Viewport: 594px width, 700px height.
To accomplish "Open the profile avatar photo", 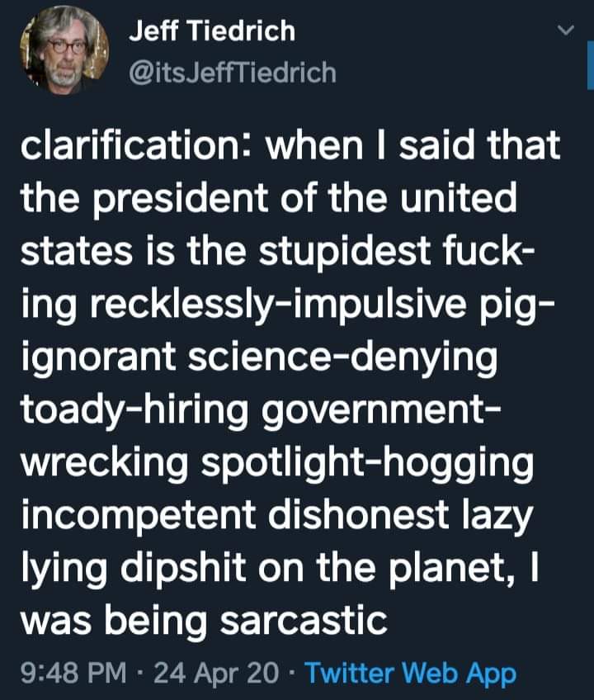I will coord(64,50).
